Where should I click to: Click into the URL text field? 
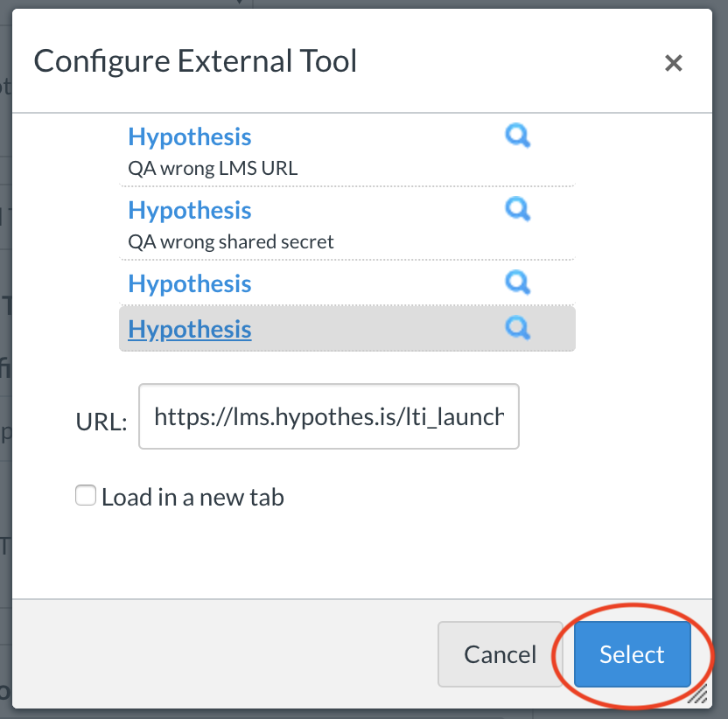[x=329, y=416]
